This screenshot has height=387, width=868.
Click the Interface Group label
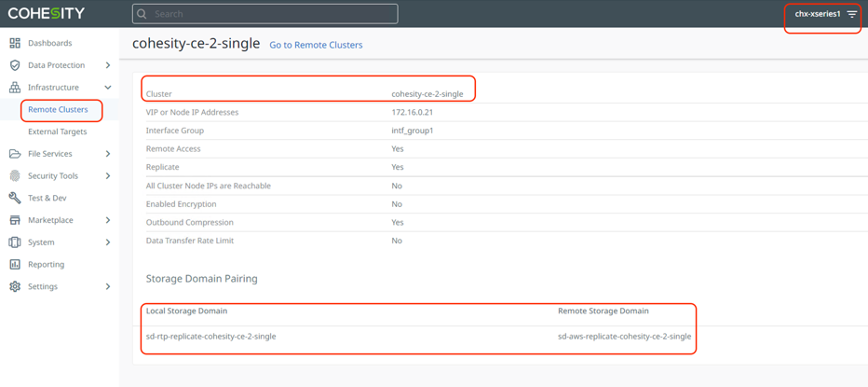pos(175,131)
